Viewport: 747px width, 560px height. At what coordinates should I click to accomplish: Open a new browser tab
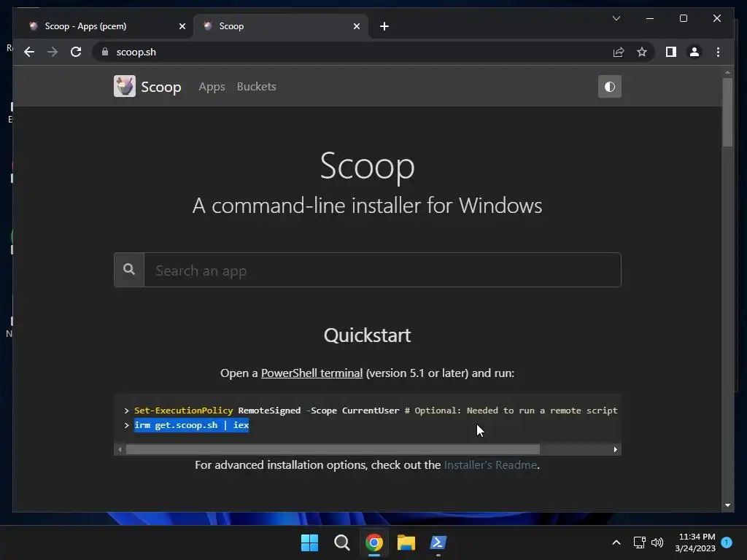384,26
